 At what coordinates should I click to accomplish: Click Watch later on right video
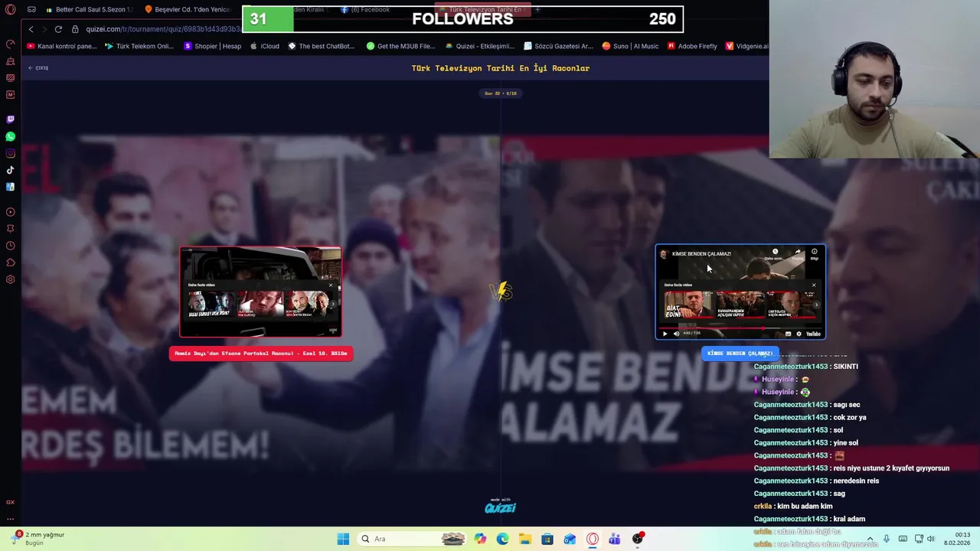click(x=775, y=252)
